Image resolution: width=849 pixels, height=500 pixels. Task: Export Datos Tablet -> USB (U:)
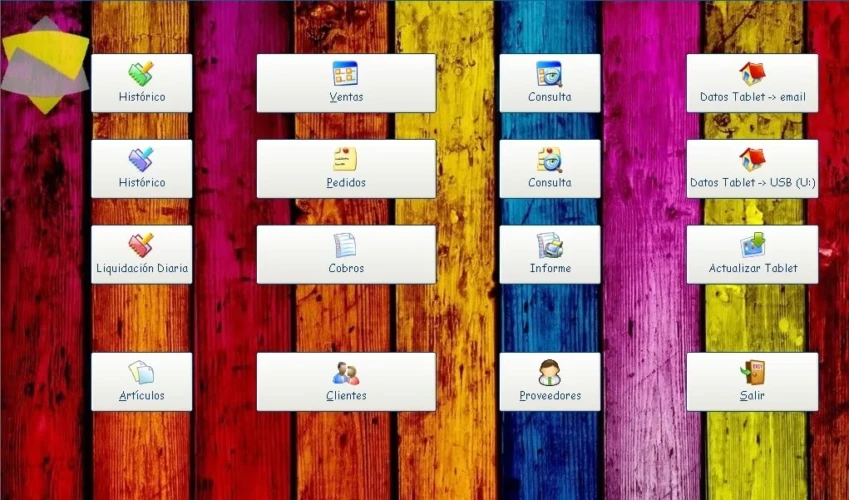tap(752, 169)
